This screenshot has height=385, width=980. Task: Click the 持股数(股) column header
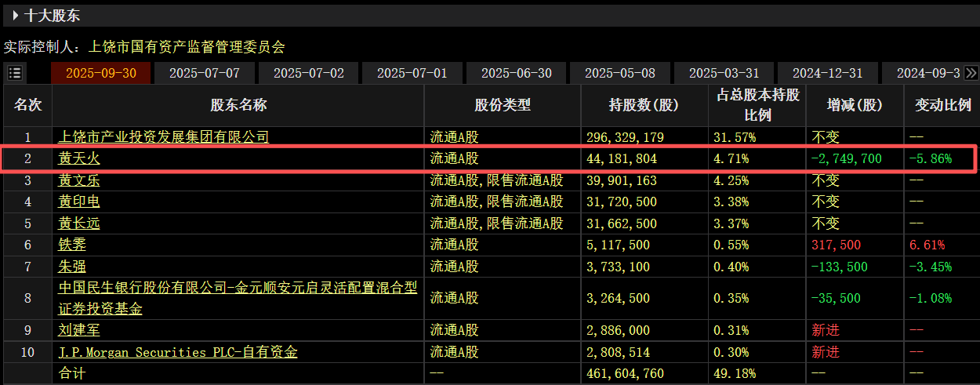click(644, 105)
